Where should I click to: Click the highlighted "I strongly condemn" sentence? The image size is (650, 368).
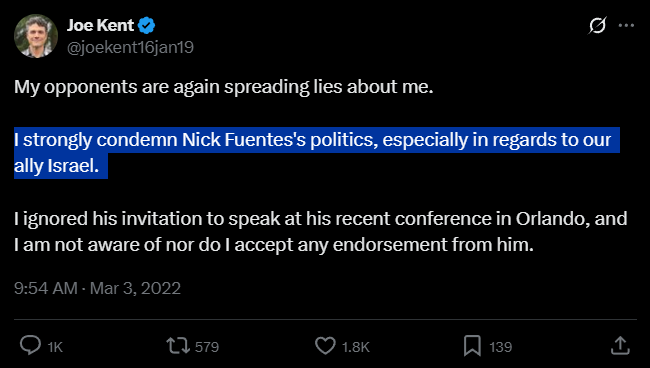click(317, 153)
